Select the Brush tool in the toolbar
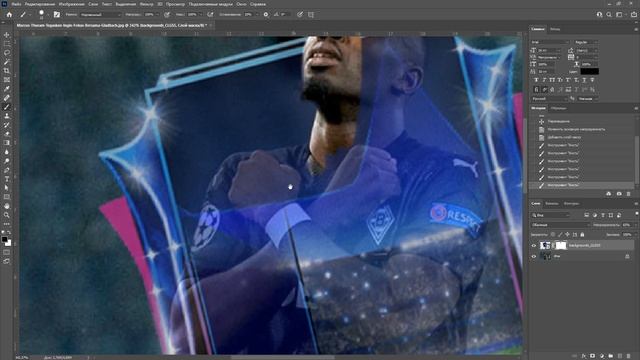This screenshot has height=360, width=640. [x=7, y=107]
